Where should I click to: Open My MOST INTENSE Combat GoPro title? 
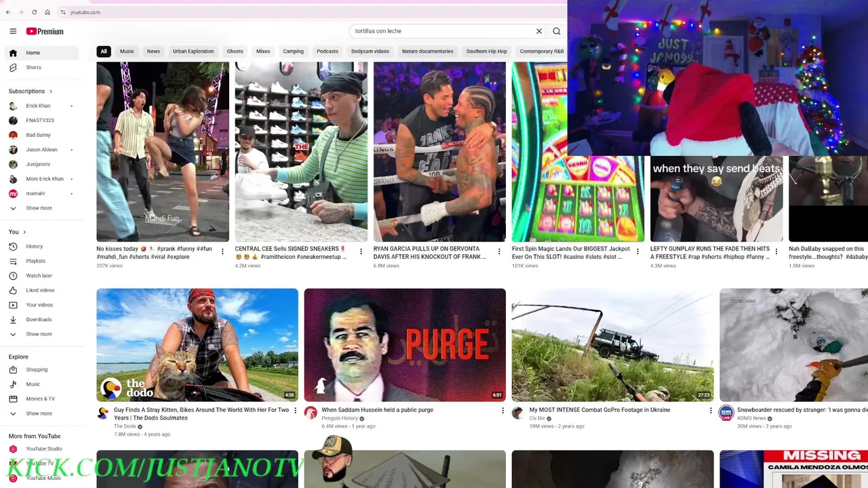[x=599, y=410]
